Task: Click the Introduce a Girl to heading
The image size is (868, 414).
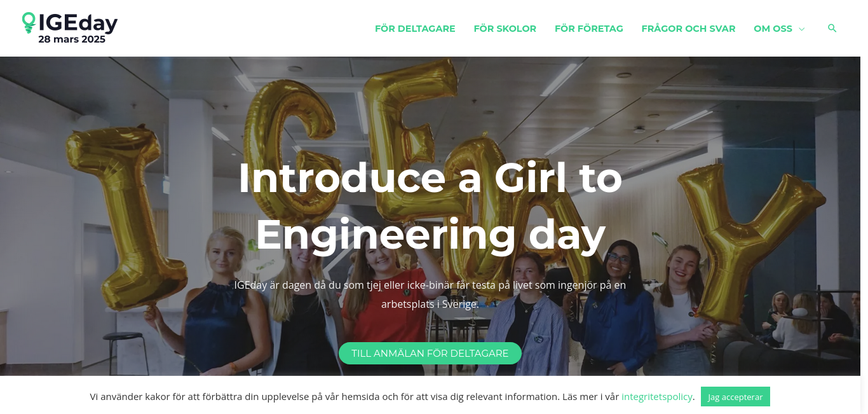Action: [430, 179]
